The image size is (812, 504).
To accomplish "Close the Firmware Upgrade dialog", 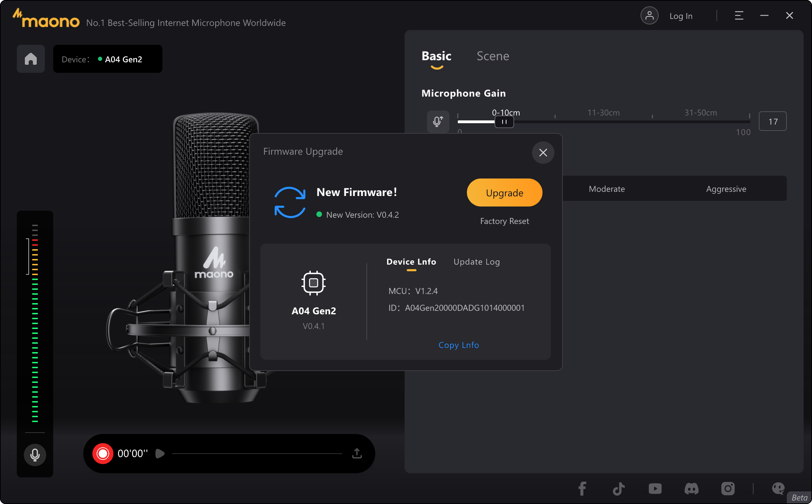I will pos(543,153).
